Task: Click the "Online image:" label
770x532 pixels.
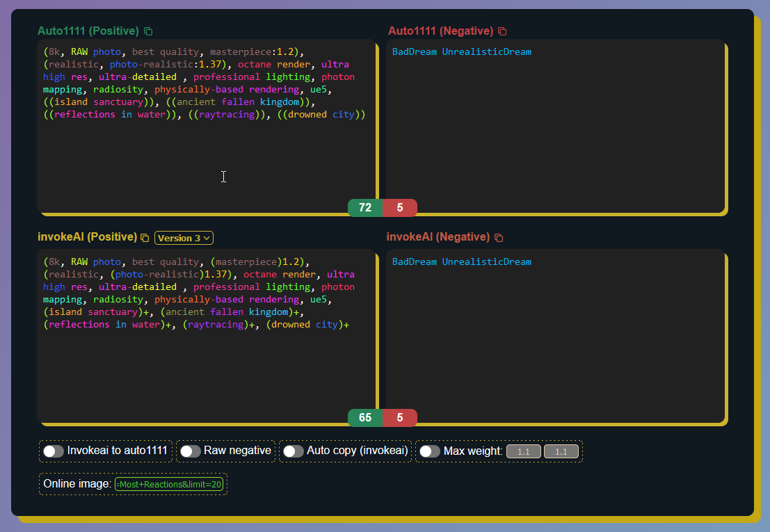Action: (77, 484)
